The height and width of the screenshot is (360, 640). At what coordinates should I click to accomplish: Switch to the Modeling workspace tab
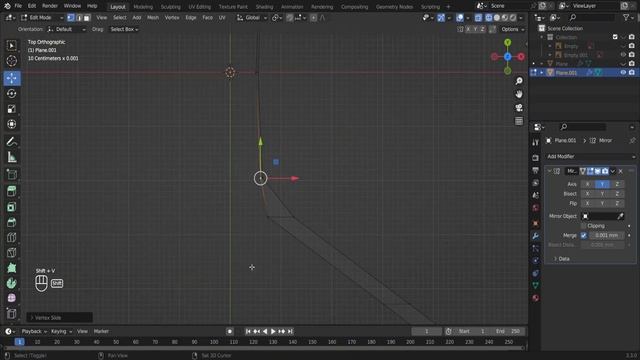click(143, 7)
